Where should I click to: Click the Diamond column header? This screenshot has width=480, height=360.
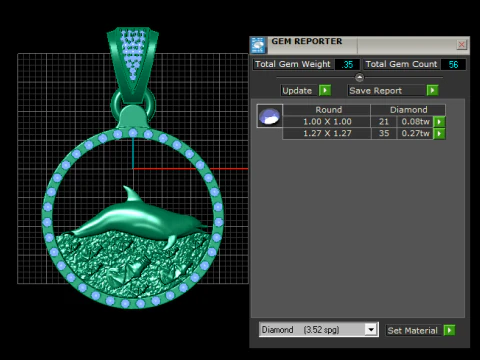click(408, 110)
